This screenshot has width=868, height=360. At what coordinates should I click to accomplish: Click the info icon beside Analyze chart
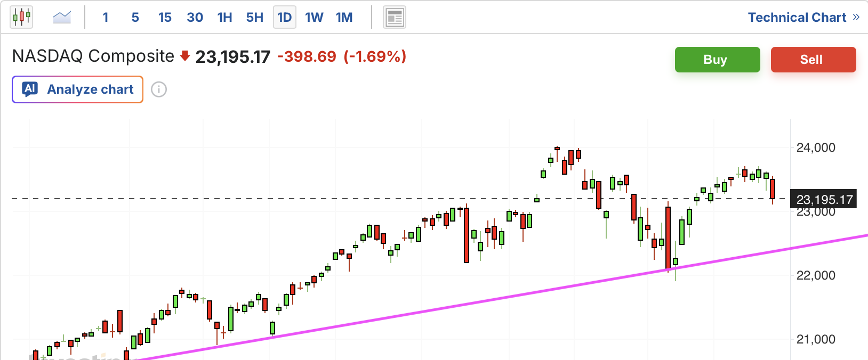point(159,89)
